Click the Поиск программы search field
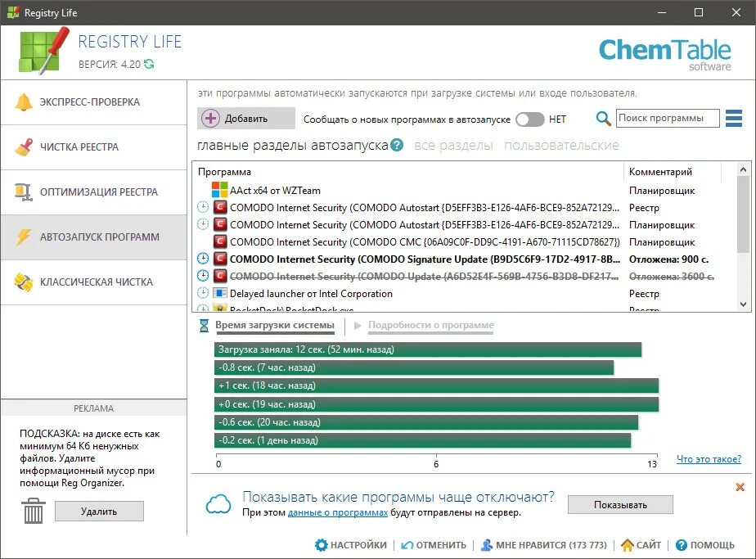 [668, 118]
